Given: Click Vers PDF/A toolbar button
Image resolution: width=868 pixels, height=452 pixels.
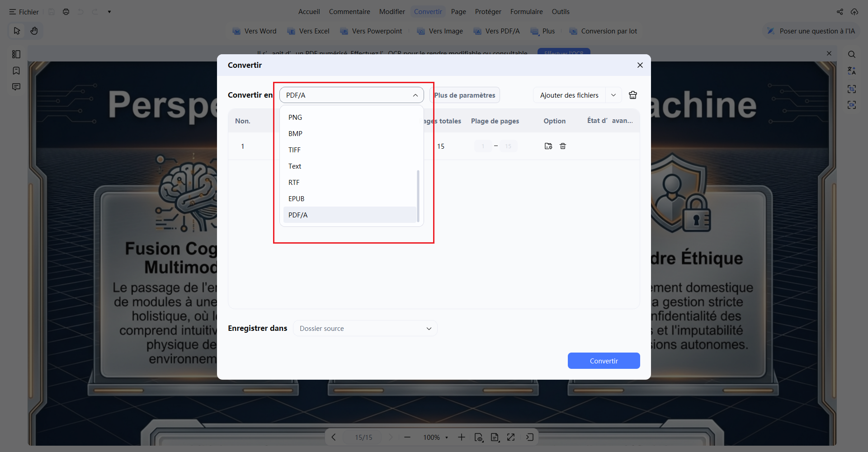Looking at the screenshot, I should tap(497, 31).
